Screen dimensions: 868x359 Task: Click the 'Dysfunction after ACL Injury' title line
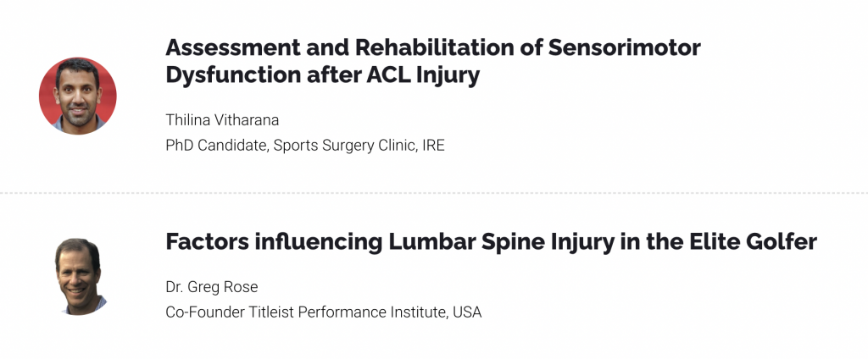(x=323, y=76)
